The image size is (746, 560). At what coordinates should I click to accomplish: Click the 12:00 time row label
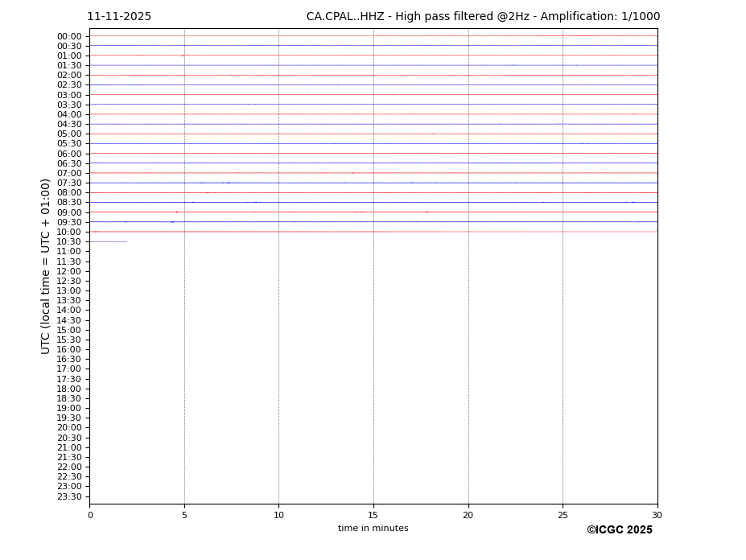69,272
